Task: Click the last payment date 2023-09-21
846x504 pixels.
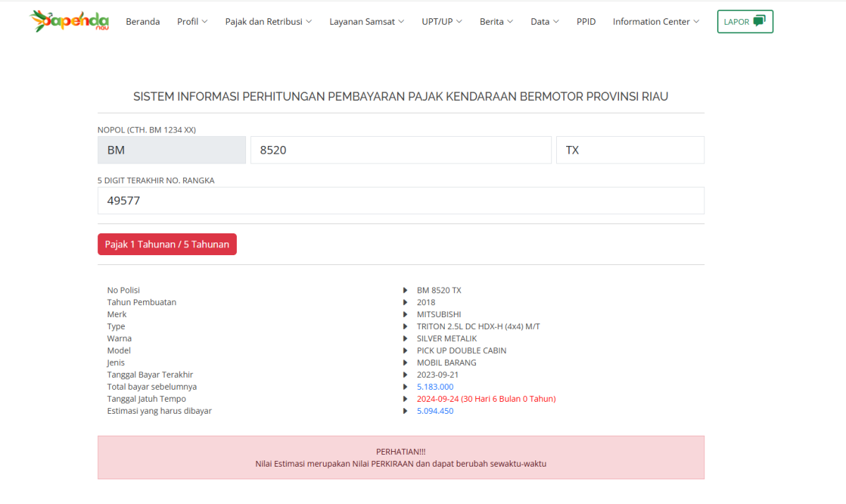Action: click(x=438, y=375)
